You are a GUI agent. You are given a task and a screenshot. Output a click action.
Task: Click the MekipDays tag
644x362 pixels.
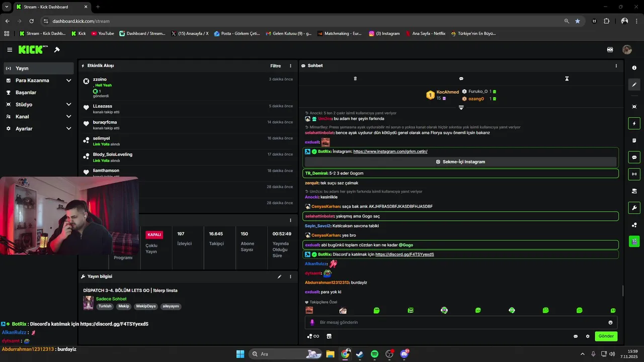coord(146,306)
